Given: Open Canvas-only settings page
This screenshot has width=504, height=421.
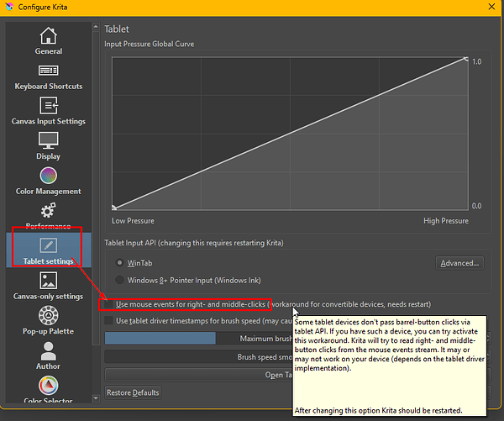Looking at the screenshot, I should pos(48,286).
